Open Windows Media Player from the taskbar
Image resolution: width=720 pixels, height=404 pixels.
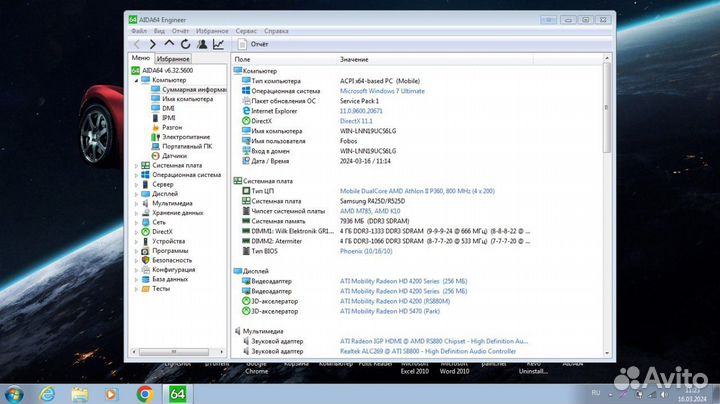click(111, 394)
